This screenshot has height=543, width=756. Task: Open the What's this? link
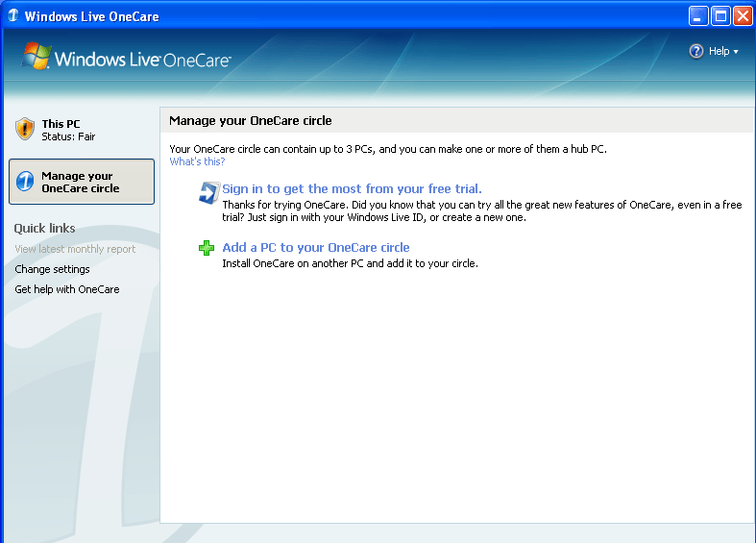pyautogui.click(x=197, y=161)
